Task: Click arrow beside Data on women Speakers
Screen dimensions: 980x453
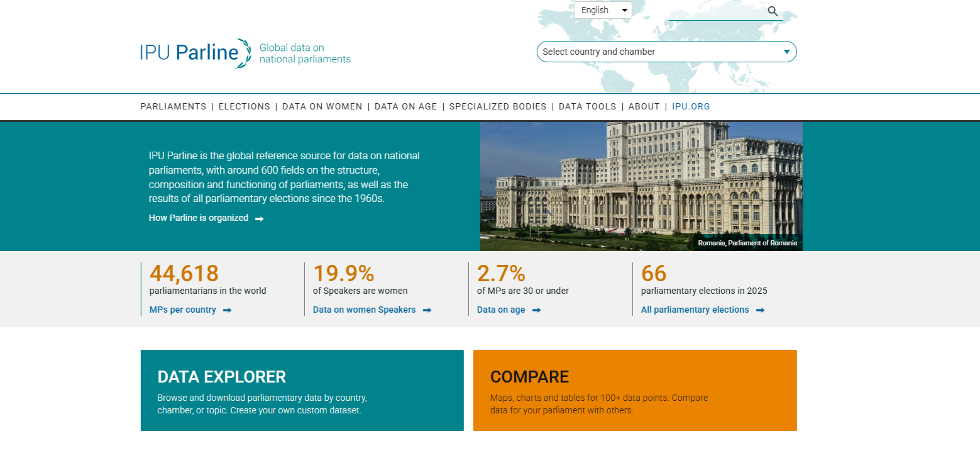Action: pos(427,310)
